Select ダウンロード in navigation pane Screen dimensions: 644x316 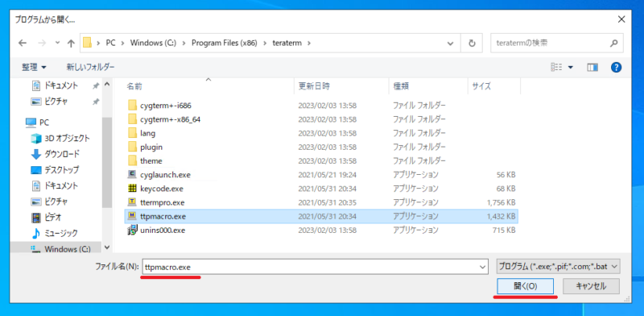[62, 154]
